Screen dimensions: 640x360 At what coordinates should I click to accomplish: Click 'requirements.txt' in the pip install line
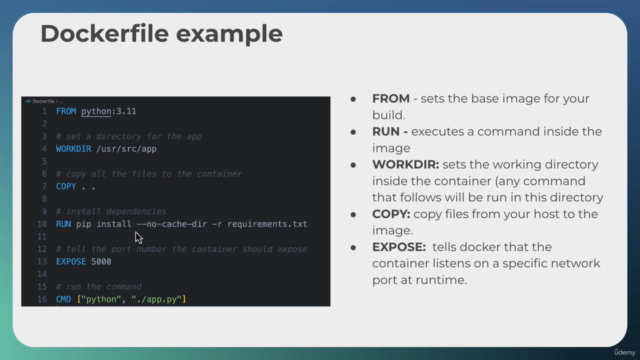click(267, 224)
